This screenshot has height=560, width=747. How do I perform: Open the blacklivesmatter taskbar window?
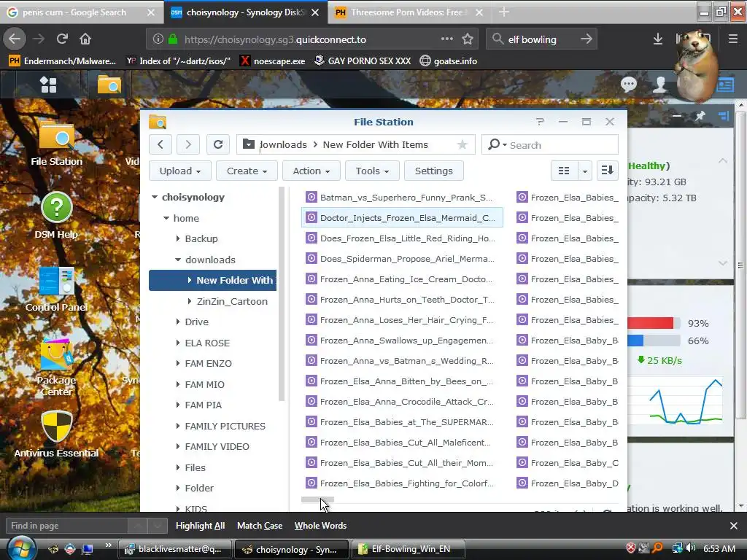click(175, 549)
